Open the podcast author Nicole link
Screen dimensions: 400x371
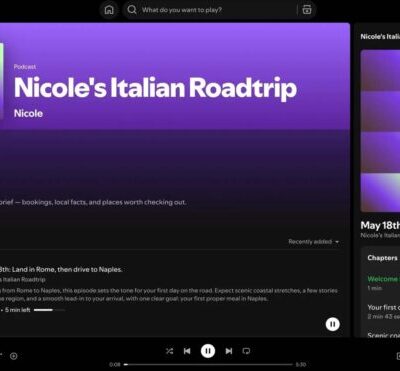[28, 113]
